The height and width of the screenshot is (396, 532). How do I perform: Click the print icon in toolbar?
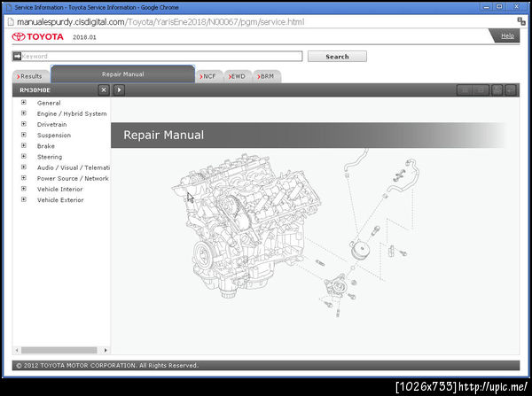click(x=497, y=89)
